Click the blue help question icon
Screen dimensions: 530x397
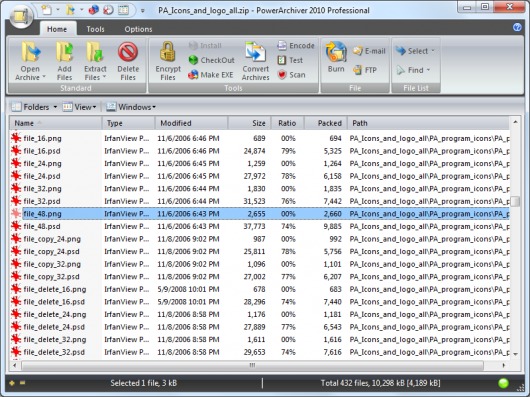point(517,27)
